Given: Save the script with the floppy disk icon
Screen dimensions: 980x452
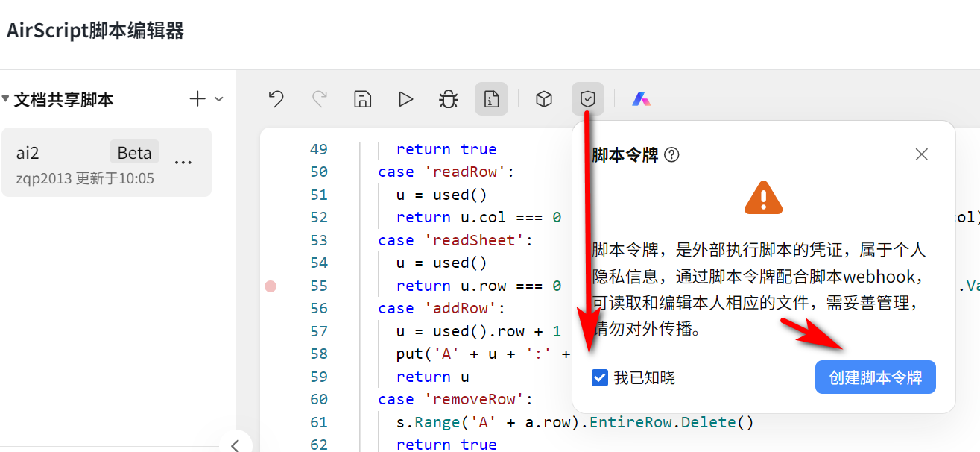Looking at the screenshot, I should coord(363,99).
